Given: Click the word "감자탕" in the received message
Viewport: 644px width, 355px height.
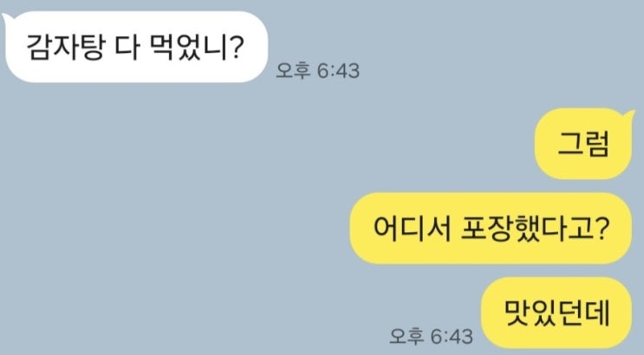Looking at the screenshot, I should click(x=64, y=48).
